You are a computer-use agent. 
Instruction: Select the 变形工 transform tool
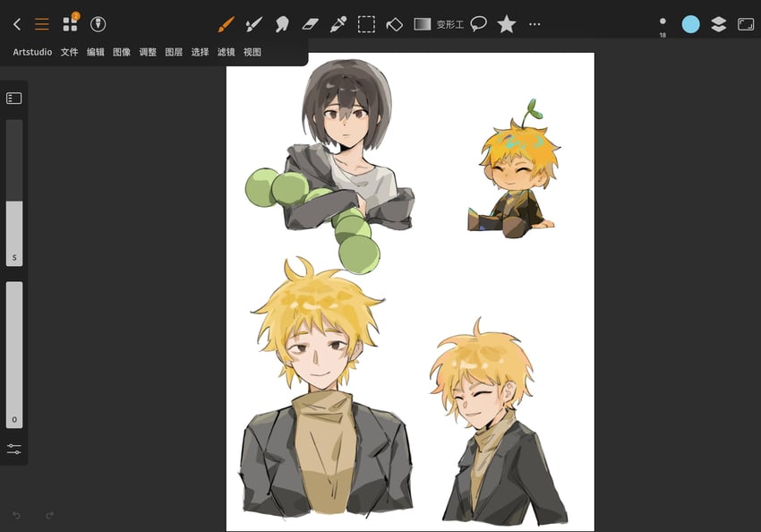(450, 24)
